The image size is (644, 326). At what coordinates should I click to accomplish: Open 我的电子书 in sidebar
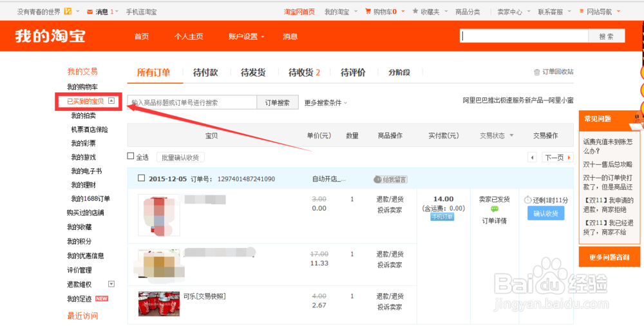86,171
